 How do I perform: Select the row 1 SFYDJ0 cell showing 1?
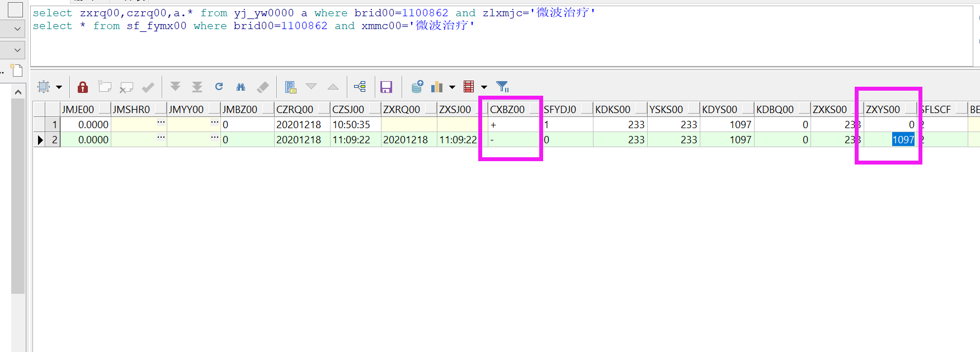(x=567, y=124)
